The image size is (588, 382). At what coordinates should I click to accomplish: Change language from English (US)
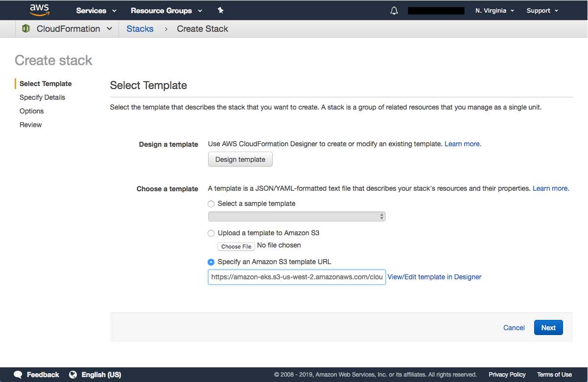pyautogui.click(x=101, y=375)
